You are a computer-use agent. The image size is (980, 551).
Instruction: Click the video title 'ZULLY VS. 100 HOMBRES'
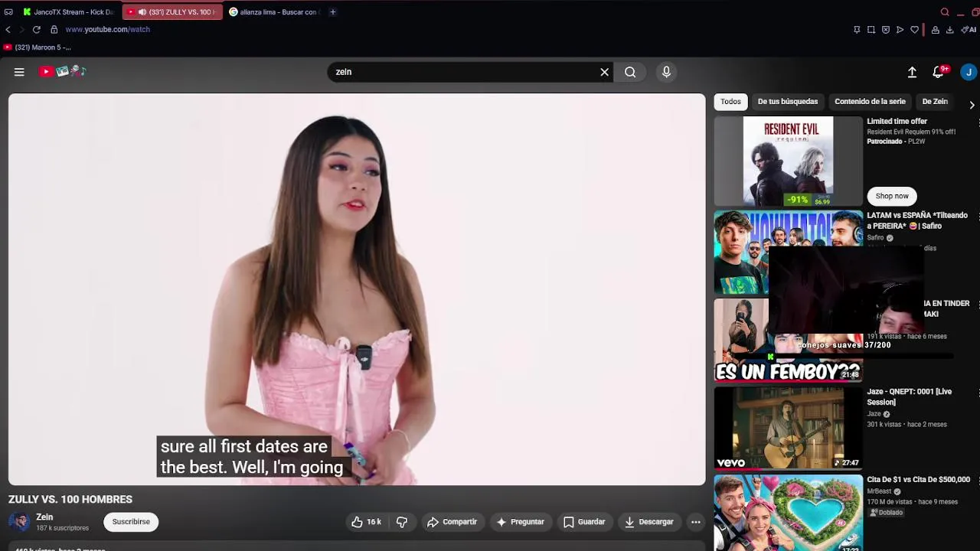[70, 499]
